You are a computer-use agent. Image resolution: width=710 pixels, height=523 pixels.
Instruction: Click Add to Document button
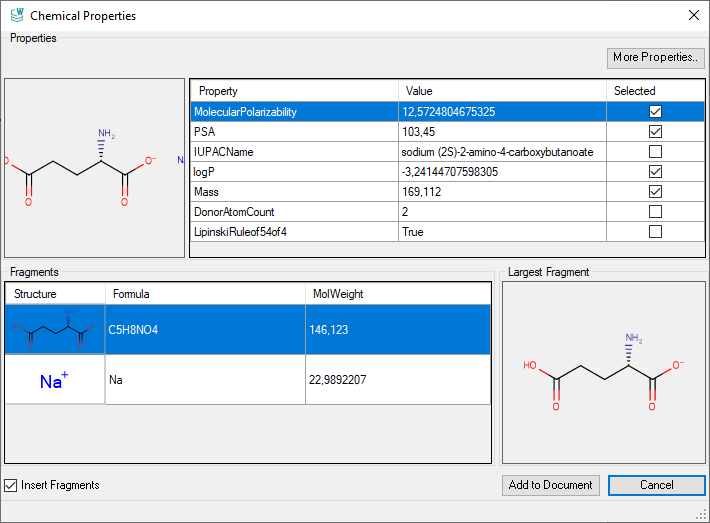pos(551,485)
